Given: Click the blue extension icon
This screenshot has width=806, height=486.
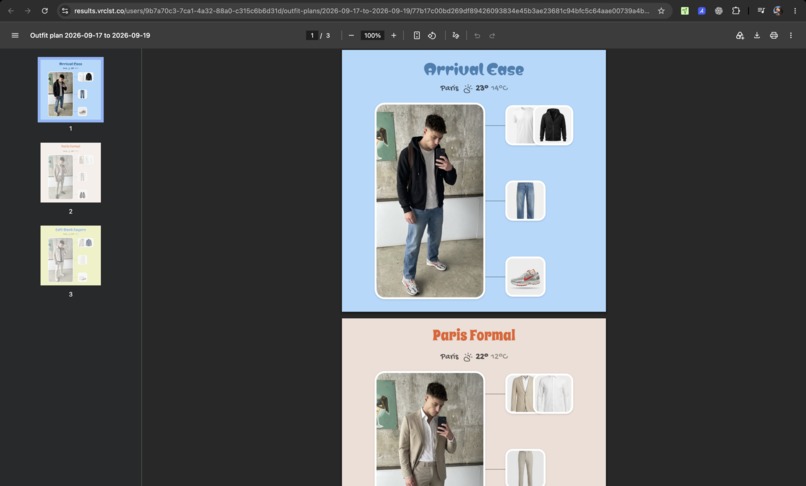Looking at the screenshot, I should pos(702,11).
